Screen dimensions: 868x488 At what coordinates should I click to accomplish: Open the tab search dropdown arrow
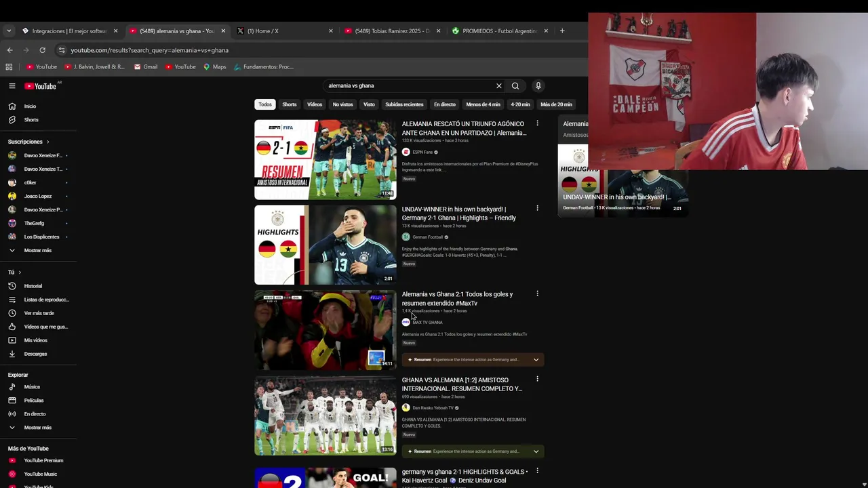tap(9, 31)
